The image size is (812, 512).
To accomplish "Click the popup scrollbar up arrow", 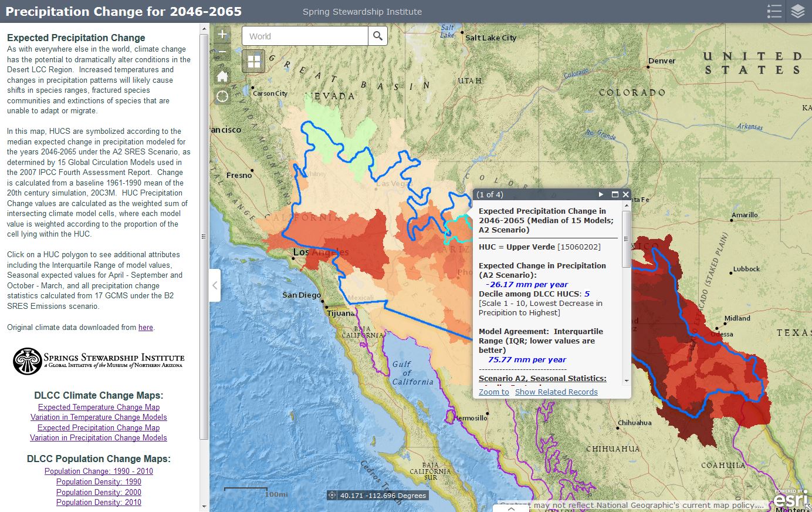I will (x=626, y=206).
